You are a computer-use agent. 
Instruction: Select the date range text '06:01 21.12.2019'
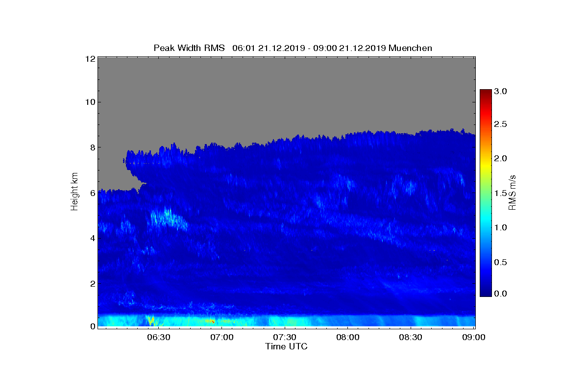(268, 48)
